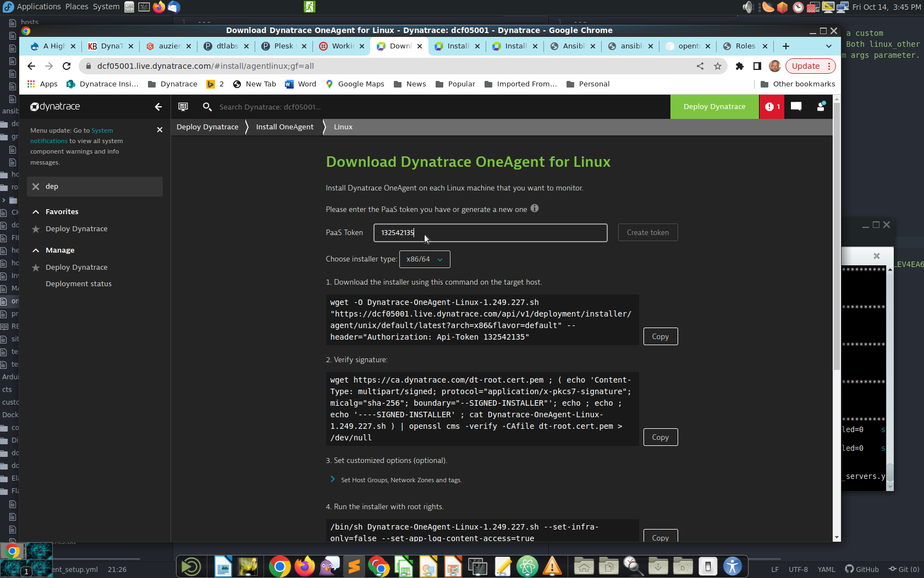924x578 pixels.
Task: Switch to the dtlabs tab
Action: point(226,46)
